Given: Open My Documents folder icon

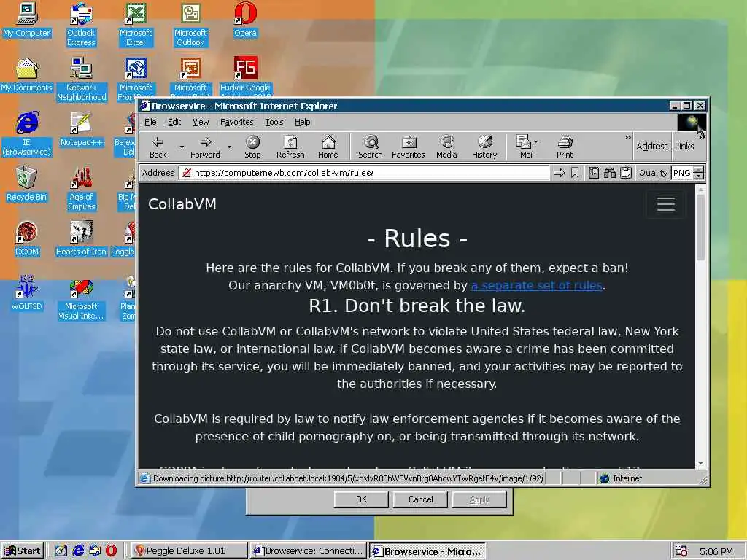Looking at the screenshot, I should click(27, 75).
